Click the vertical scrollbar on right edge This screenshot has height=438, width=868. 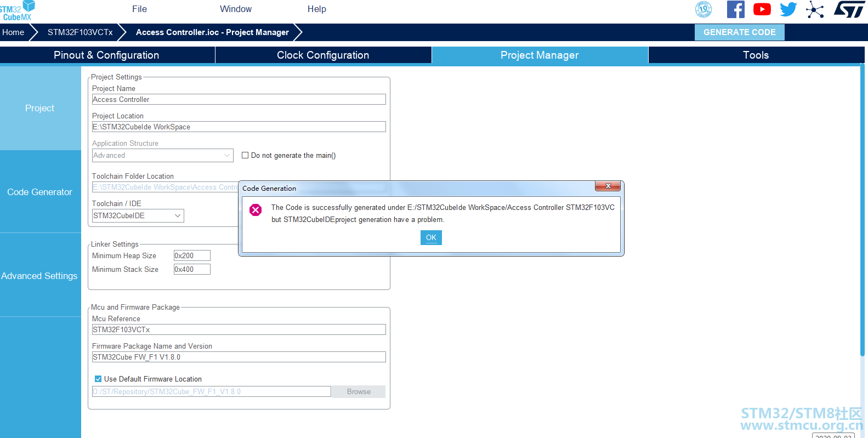pyautogui.click(x=862, y=211)
